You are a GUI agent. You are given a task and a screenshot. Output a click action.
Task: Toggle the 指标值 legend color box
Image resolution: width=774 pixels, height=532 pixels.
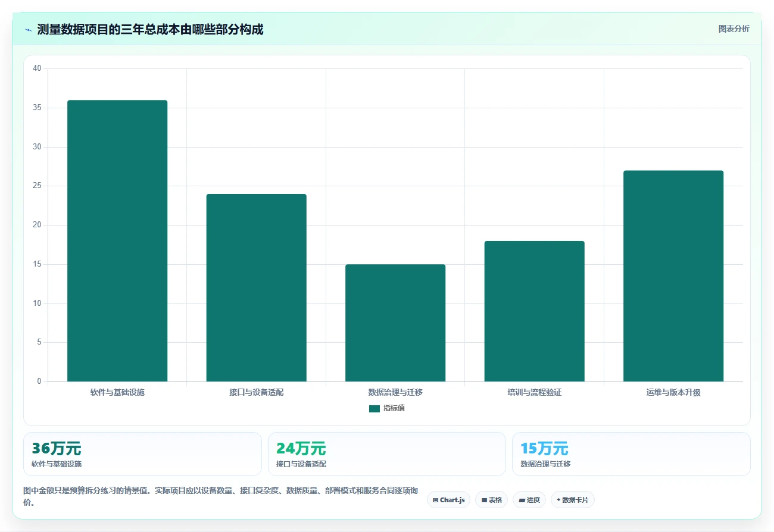coord(374,409)
